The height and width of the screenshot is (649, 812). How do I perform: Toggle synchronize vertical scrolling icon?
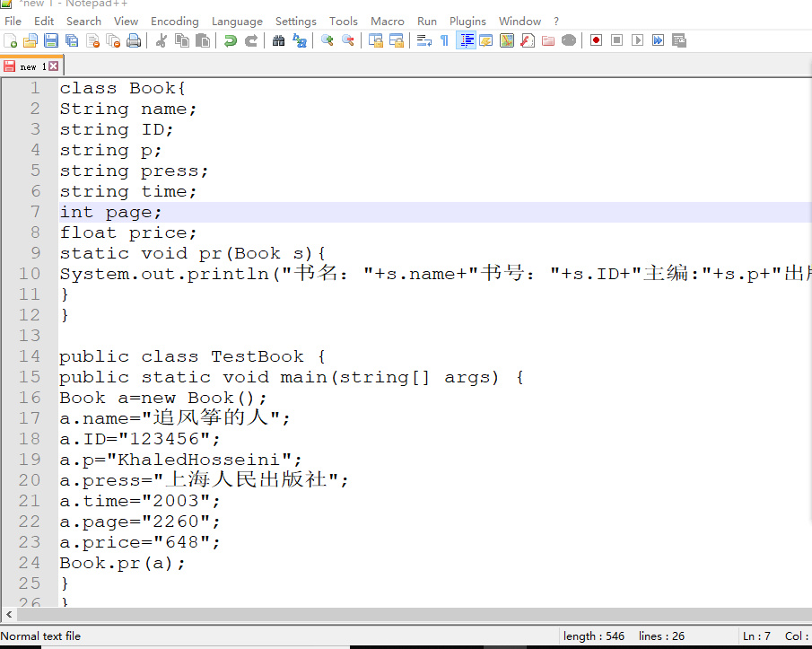pyautogui.click(x=375, y=40)
